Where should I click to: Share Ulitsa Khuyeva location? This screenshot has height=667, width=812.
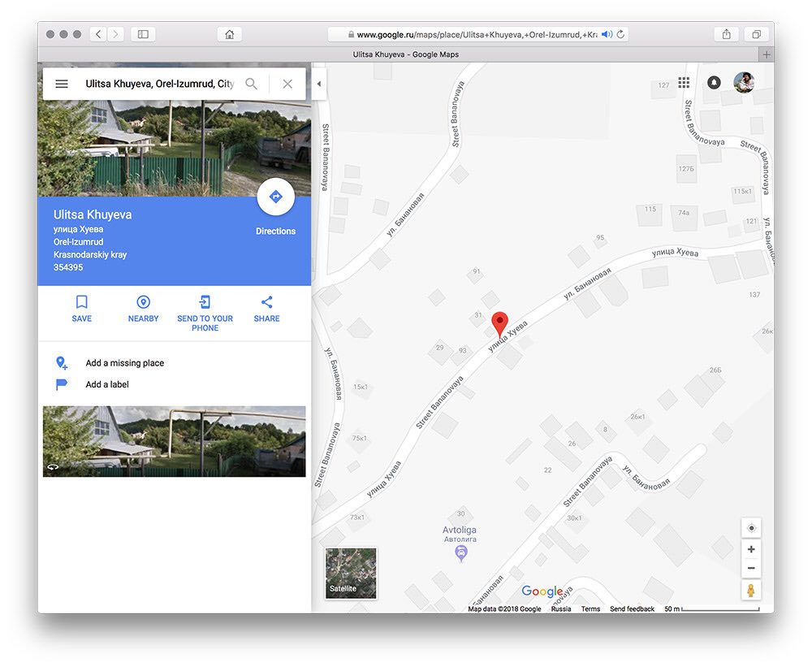266,309
